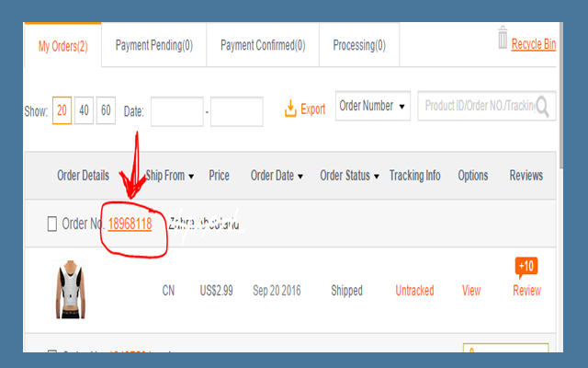Viewport: 588px width, 368px height.
Task: Show 20 orders per page
Action: point(62,110)
